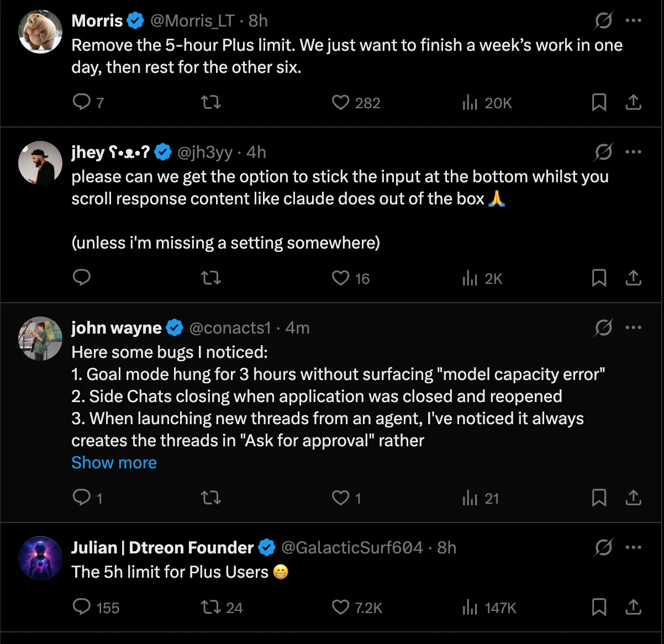Open Morris's bear profile picture
This screenshot has height=644, width=664.
(x=40, y=31)
